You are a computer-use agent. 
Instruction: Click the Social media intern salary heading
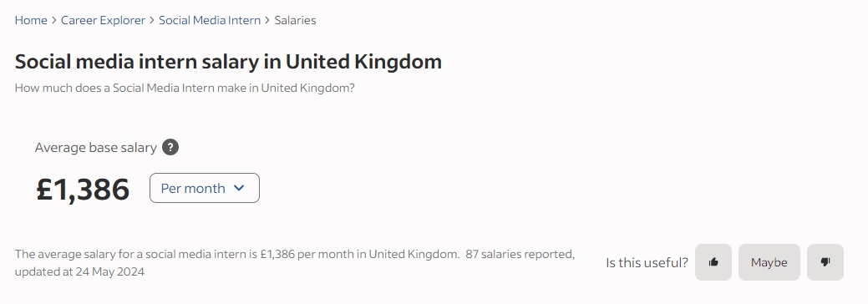tap(228, 62)
